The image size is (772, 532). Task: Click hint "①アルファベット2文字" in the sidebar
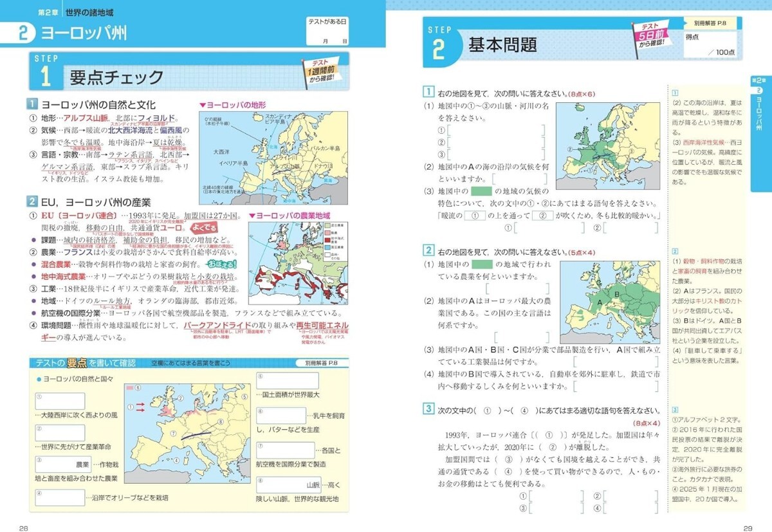point(706,421)
